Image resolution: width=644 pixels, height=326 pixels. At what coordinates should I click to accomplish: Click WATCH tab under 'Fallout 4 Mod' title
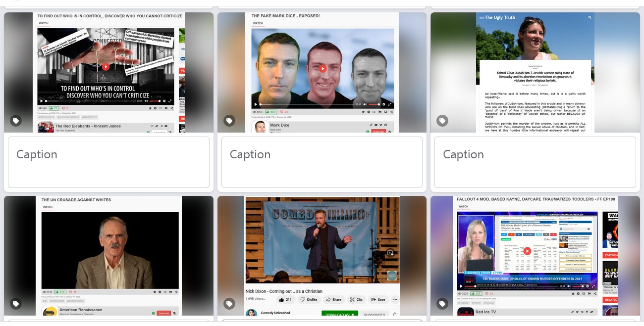point(463,206)
